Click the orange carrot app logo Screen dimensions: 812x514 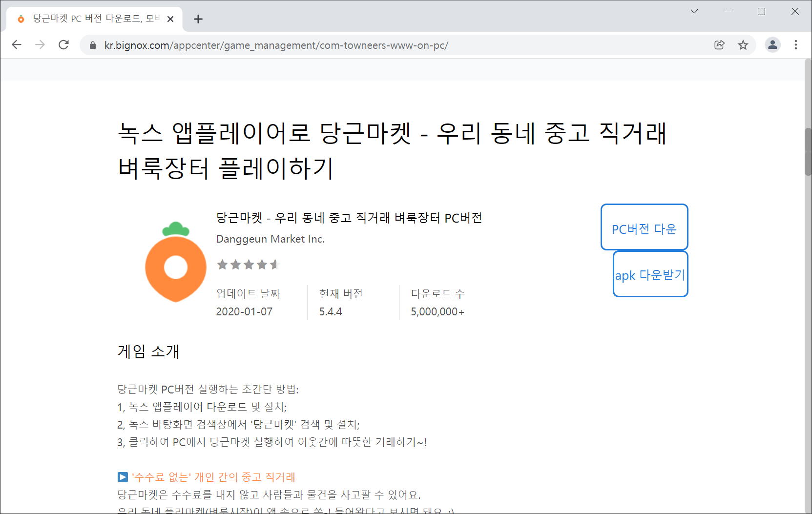(176, 262)
